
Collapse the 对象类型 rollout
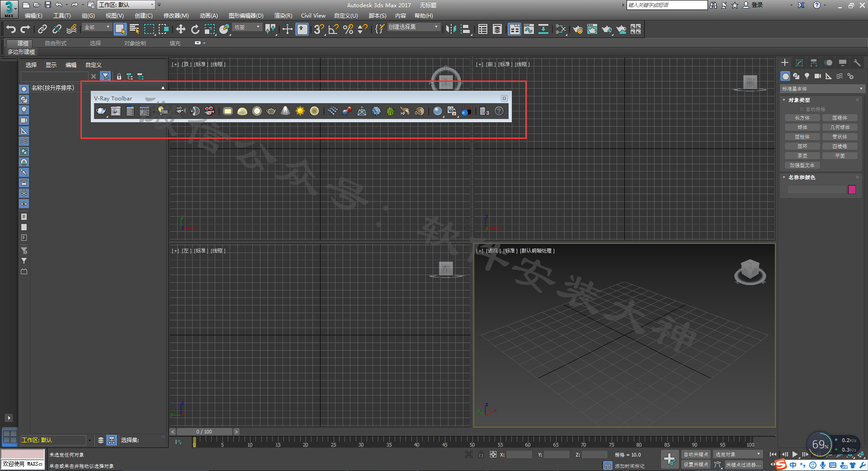click(x=799, y=100)
